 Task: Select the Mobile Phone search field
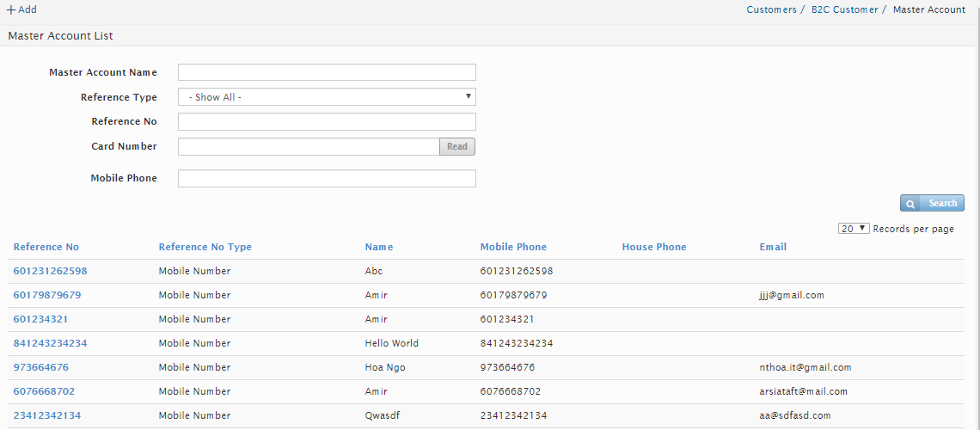point(327,178)
